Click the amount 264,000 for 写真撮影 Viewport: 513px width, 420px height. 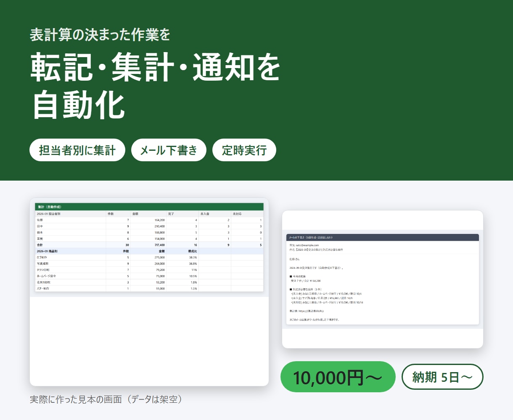pyautogui.click(x=159, y=264)
